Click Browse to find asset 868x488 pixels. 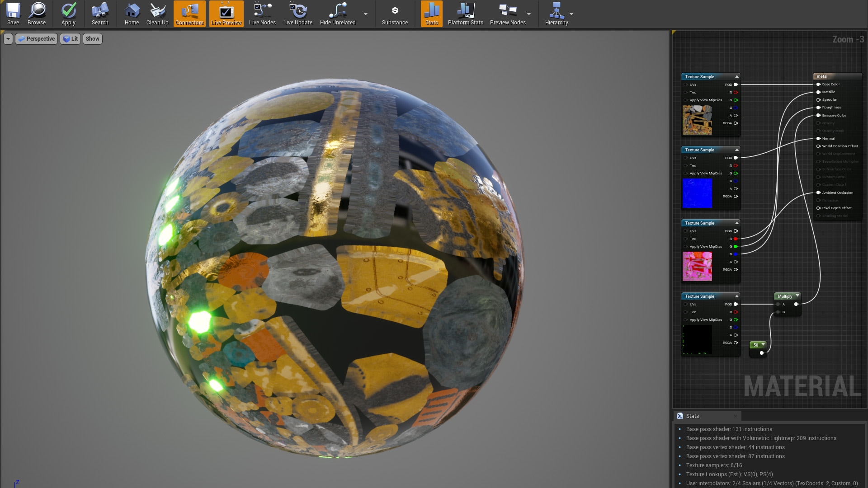pyautogui.click(x=37, y=14)
